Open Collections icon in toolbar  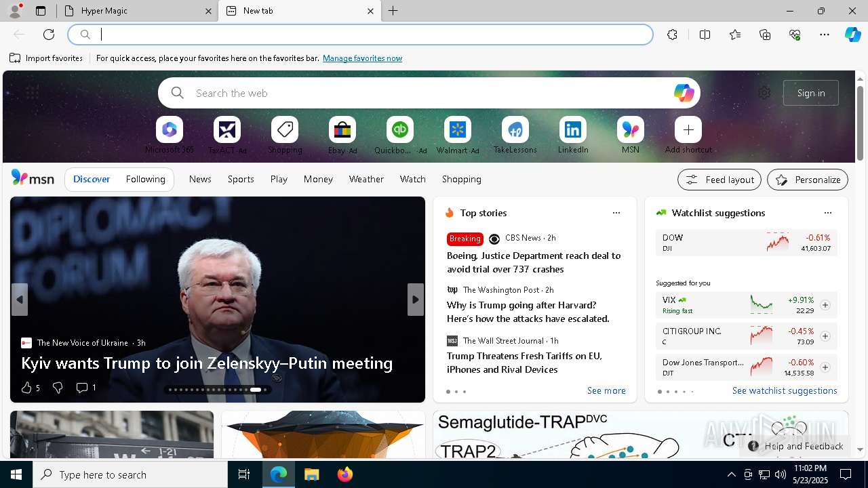[765, 35]
